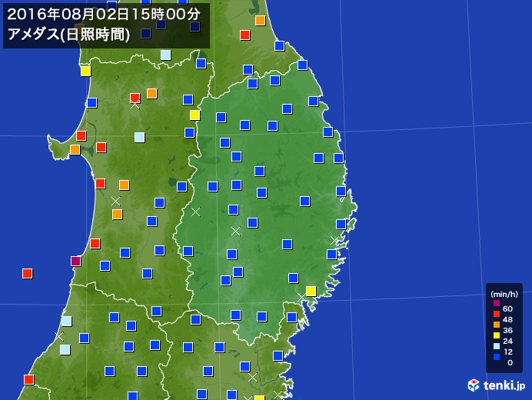Click the date text 2016年08月02日15時00分
The image size is (532, 400).
tap(104, 15)
